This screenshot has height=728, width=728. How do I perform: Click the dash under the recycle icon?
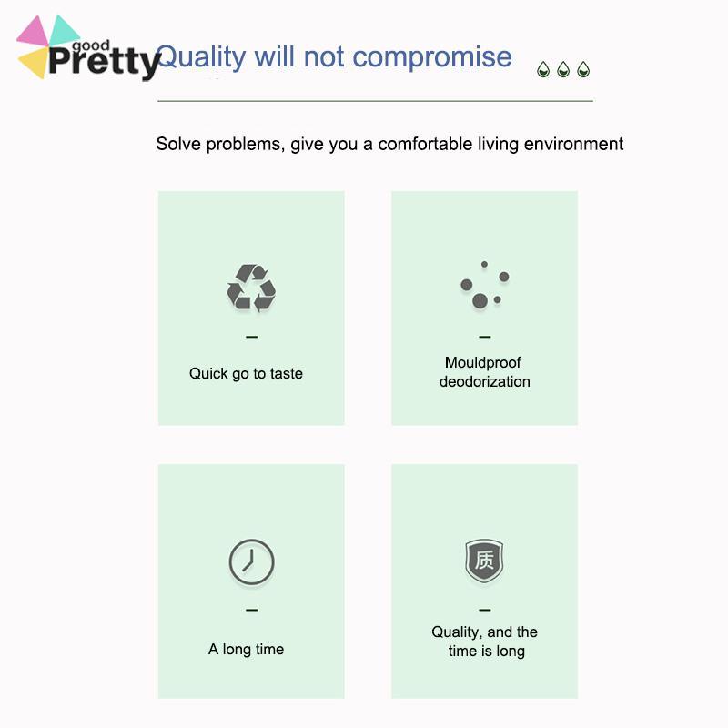251,337
